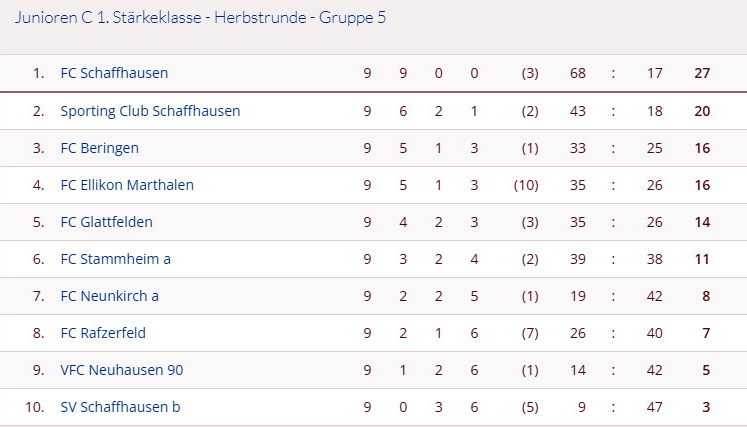Open the FC Rafzerfeld team page
747x427 pixels.
point(103,333)
